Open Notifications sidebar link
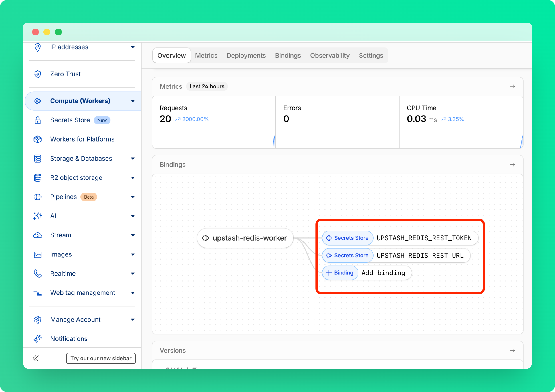This screenshot has width=555, height=392. click(x=69, y=339)
